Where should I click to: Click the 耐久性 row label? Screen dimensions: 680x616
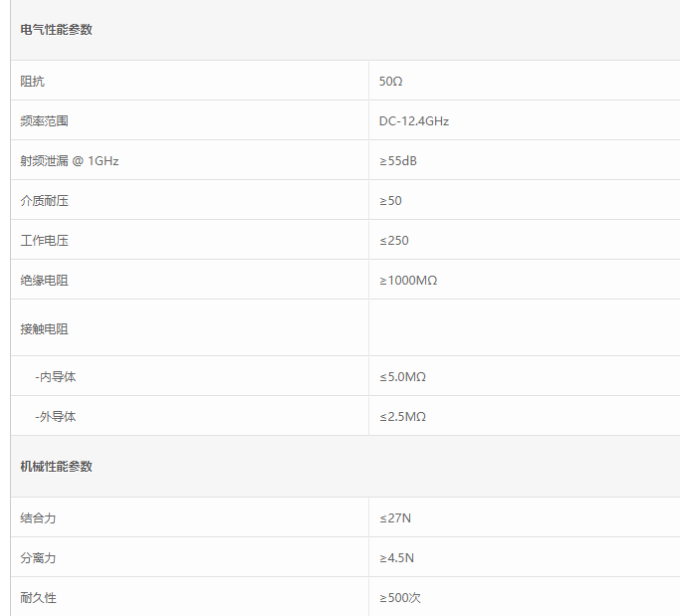click(38, 598)
